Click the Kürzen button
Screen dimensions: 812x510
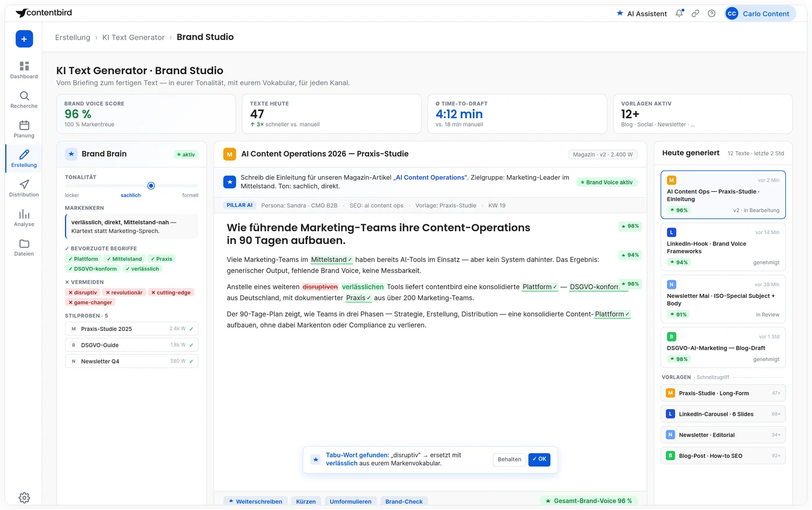[306, 501]
